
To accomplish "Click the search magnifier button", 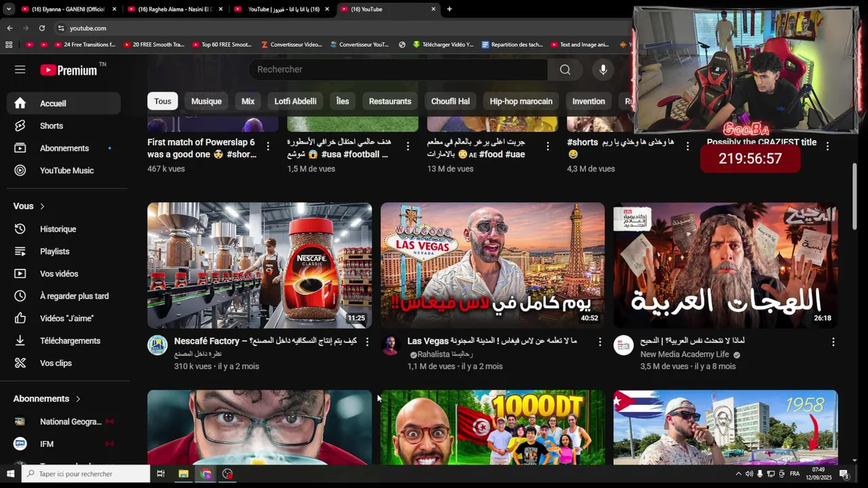I will coord(565,70).
